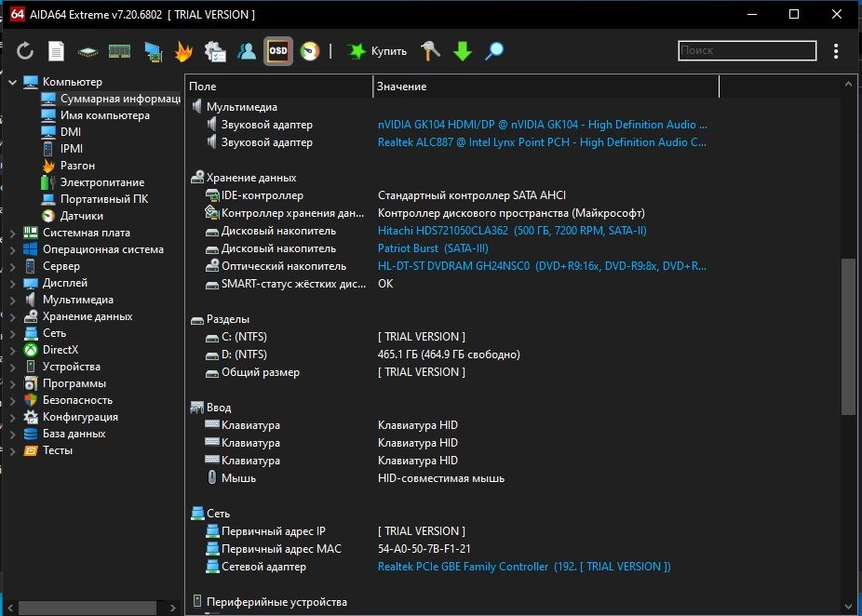
Task: Expand the Дисплей tree node
Action: (x=13, y=283)
